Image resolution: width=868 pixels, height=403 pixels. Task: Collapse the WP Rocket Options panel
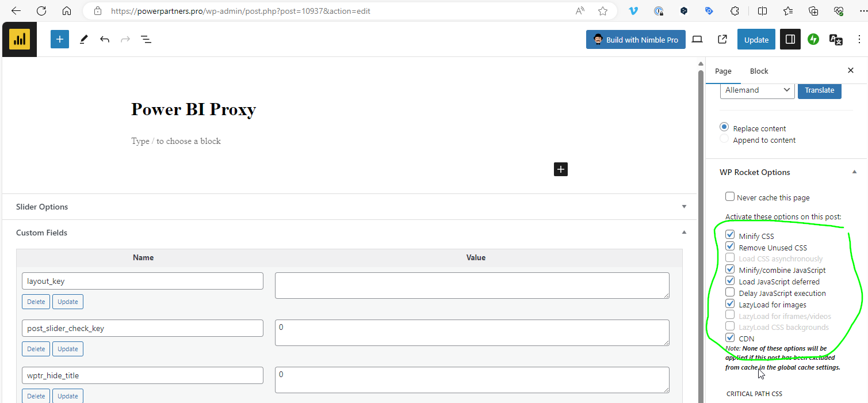tap(854, 172)
